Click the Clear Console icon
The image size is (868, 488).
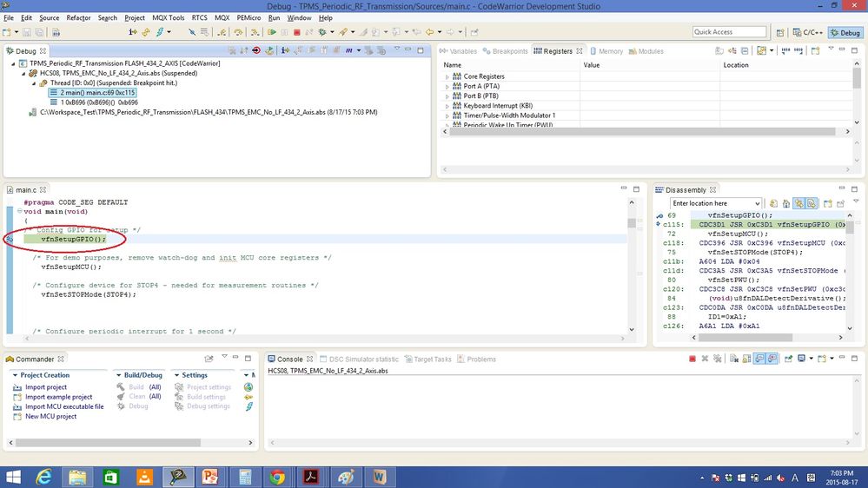(x=734, y=359)
